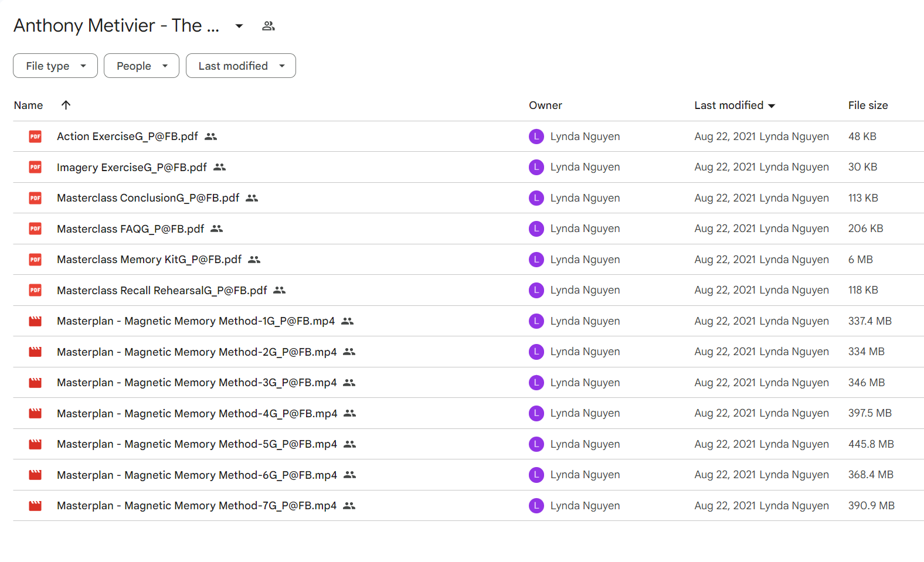Click shared icon next to Imagery ExerciseG_P@FB.pdf
The width and height of the screenshot is (924, 562).
[220, 167]
